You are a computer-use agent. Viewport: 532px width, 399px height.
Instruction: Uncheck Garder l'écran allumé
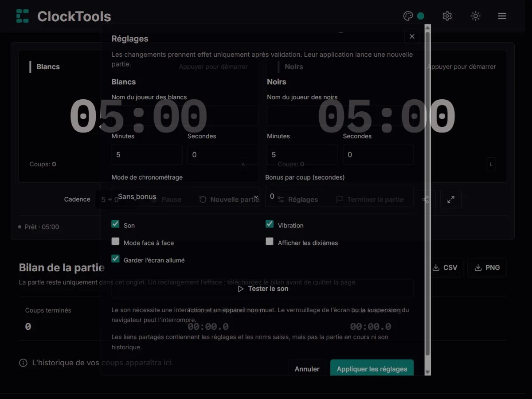(x=115, y=258)
